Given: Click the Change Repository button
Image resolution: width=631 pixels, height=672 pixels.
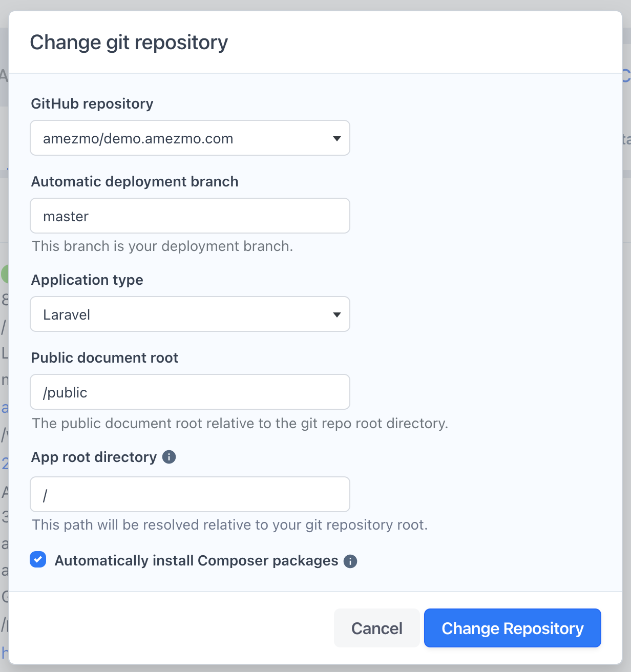Looking at the screenshot, I should point(512,628).
